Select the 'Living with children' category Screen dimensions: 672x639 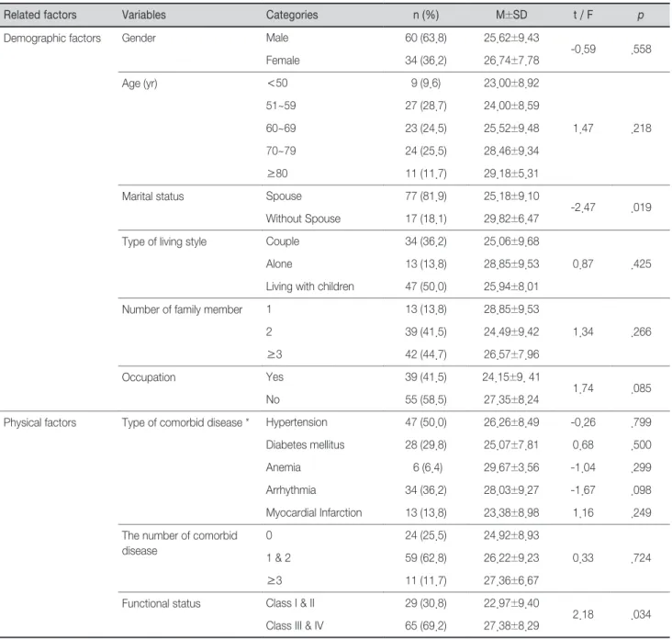tap(310, 286)
